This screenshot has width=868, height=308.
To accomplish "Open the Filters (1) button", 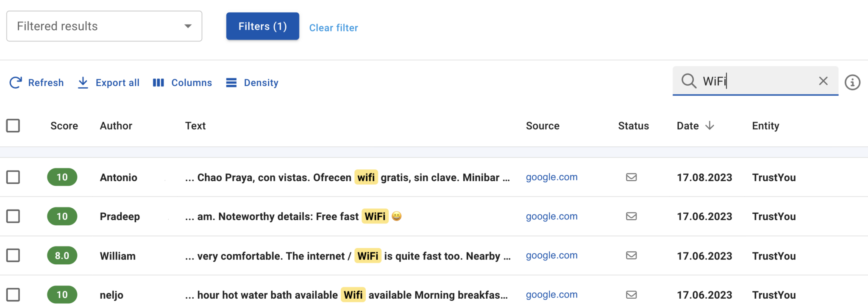I will (x=262, y=26).
